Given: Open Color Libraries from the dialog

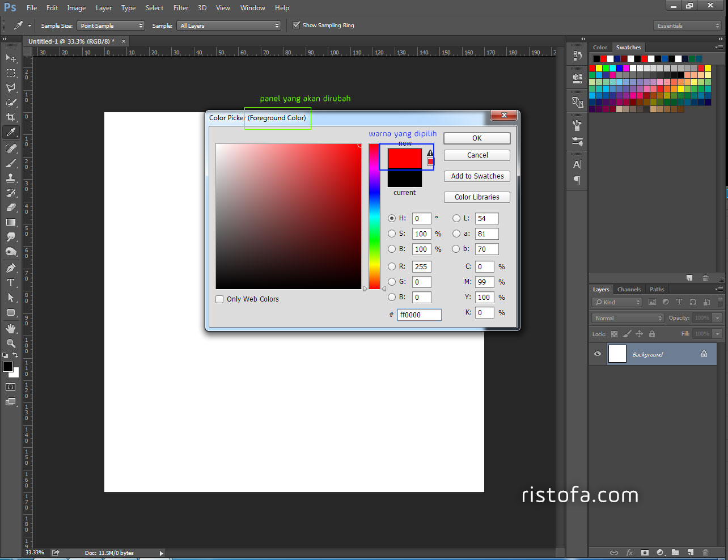Looking at the screenshot, I should pos(477,197).
